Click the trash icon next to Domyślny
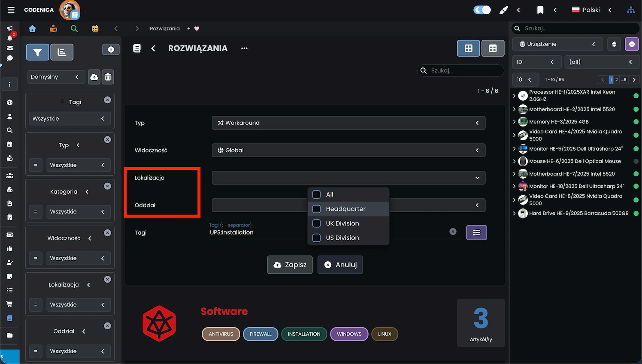Image resolution: width=642 pixels, height=364 pixels. pos(108,77)
